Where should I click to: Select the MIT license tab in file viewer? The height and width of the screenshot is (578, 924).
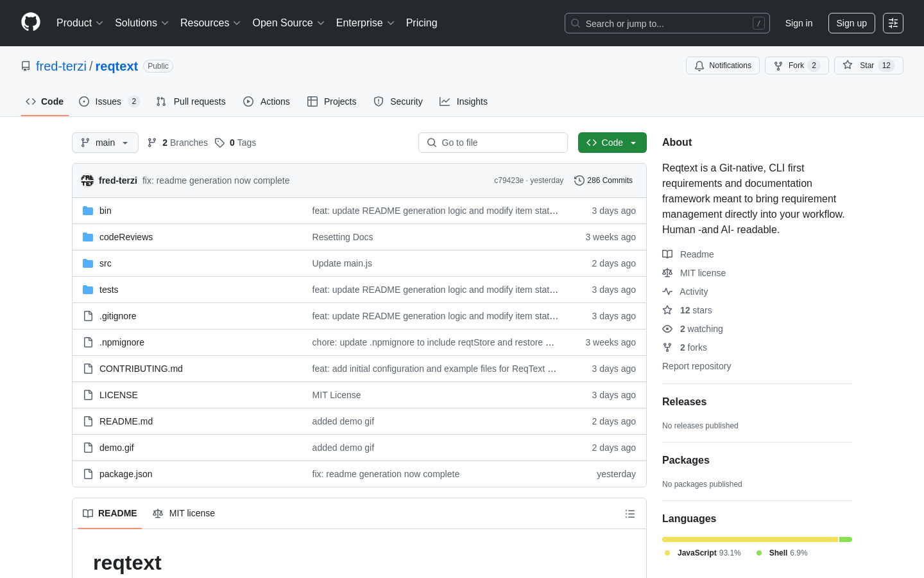tap(184, 514)
